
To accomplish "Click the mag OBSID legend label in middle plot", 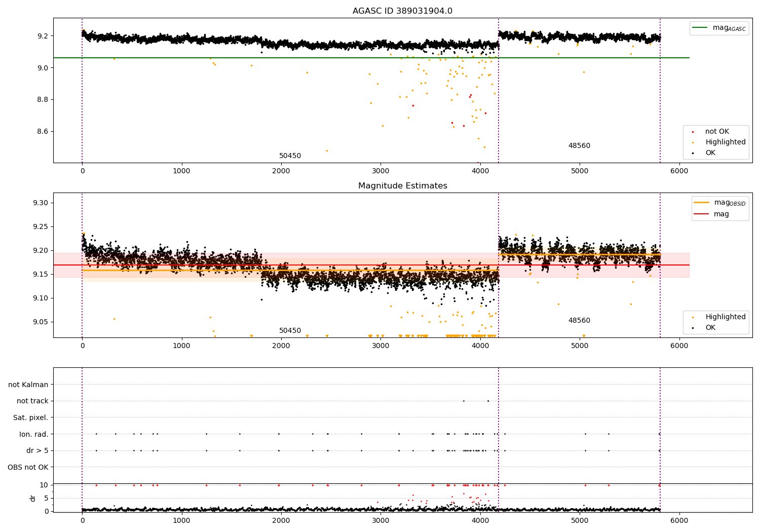I will [730, 203].
